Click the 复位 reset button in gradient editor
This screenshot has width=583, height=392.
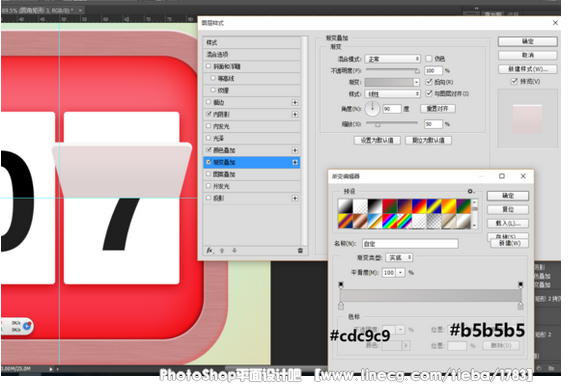click(508, 209)
